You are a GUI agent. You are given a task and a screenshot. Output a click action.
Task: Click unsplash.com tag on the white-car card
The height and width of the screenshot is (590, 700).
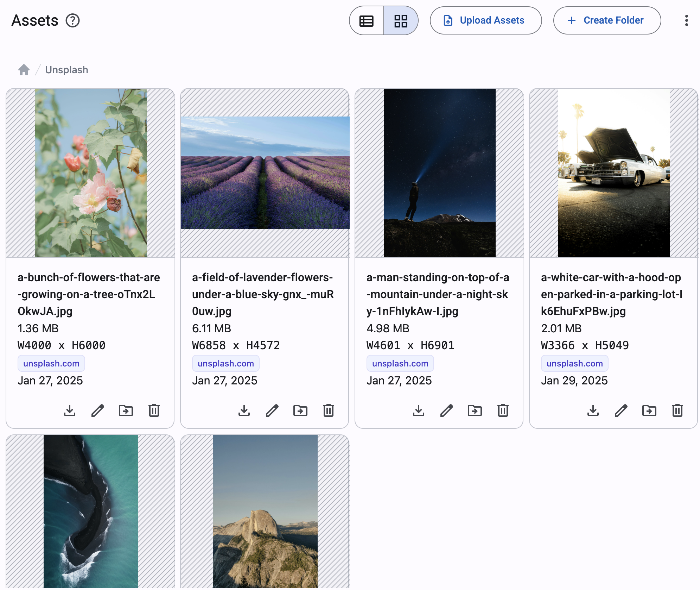575,363
